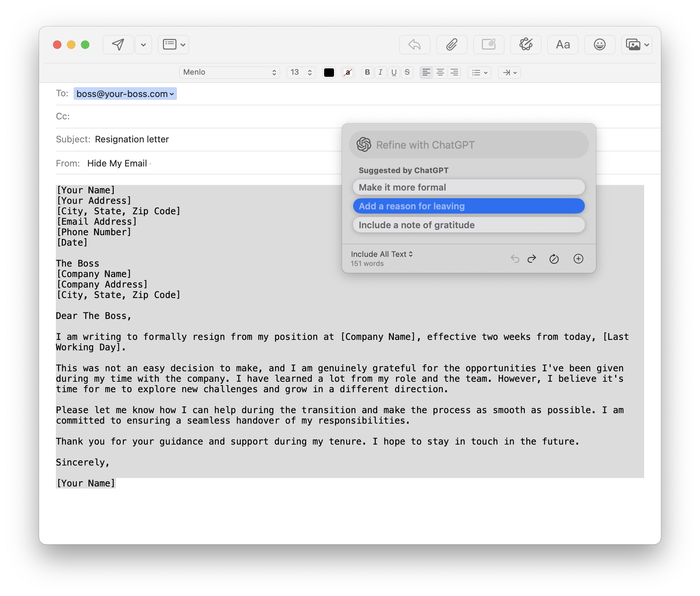
Task: Click the redo arrow in ChatGPT panel
Action: [x=531, y=259]
